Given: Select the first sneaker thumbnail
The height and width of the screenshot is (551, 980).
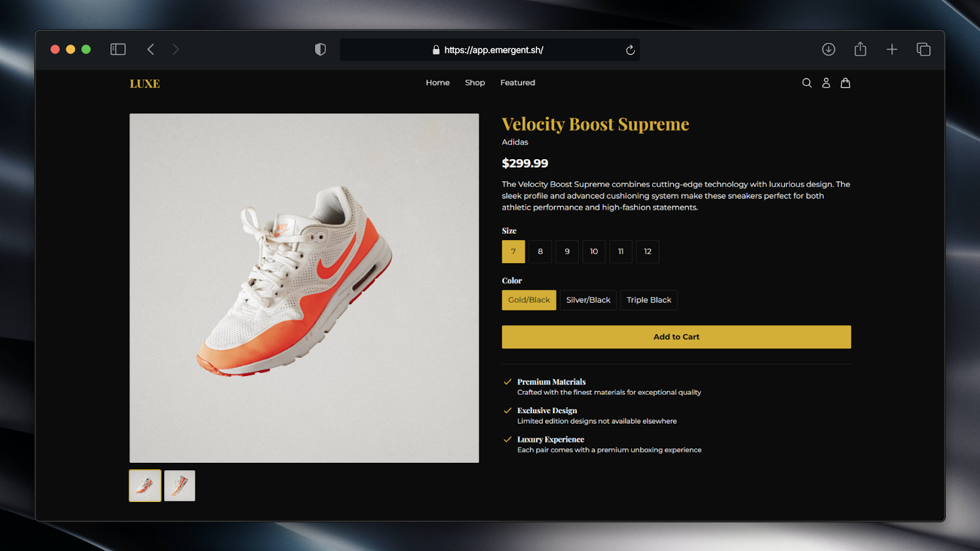Looking at the screenshot, I should tap(145, 485).
